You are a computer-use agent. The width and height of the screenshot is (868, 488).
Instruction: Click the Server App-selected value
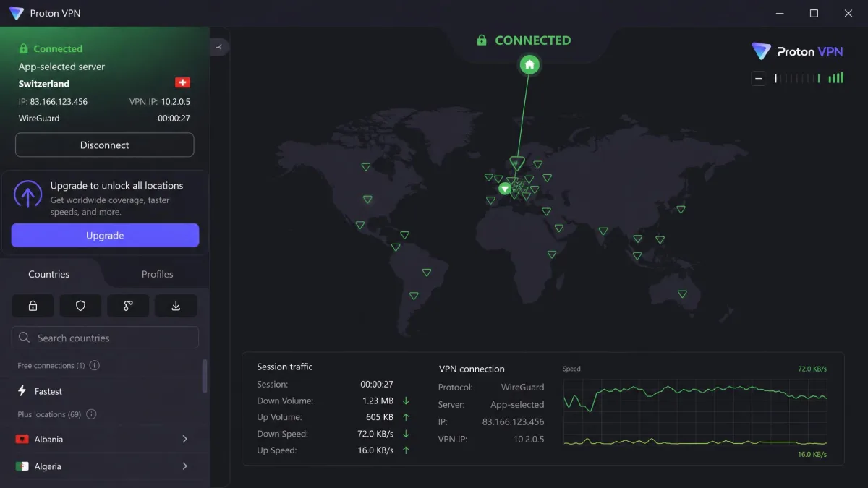(517, 405)
